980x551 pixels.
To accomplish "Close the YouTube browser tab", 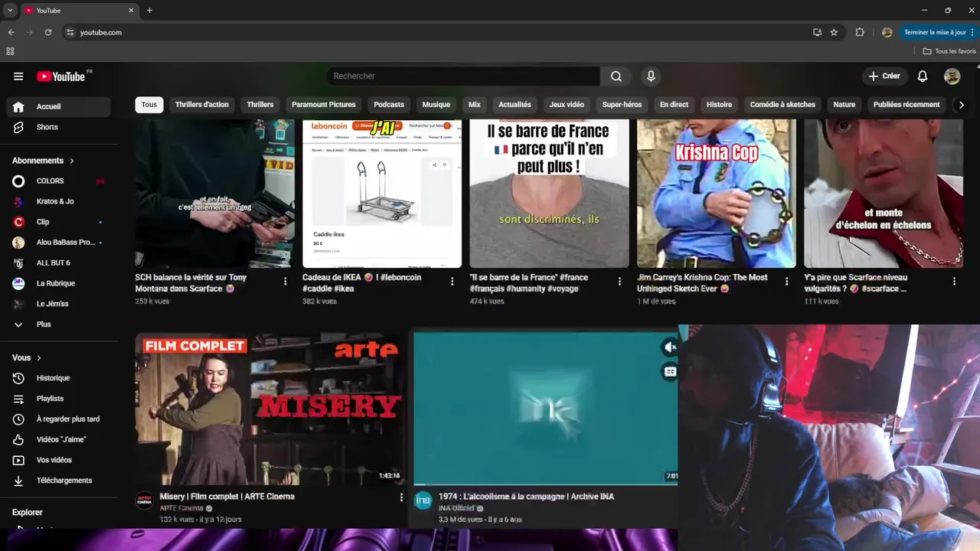I will pyautogui.click(x=131, y=11).
